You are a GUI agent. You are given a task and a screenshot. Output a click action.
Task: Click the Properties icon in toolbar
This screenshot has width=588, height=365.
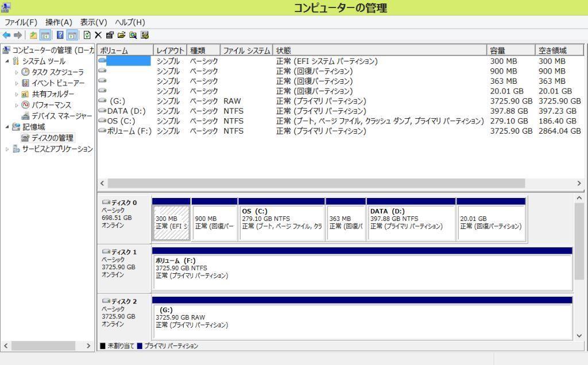point(109,36)
